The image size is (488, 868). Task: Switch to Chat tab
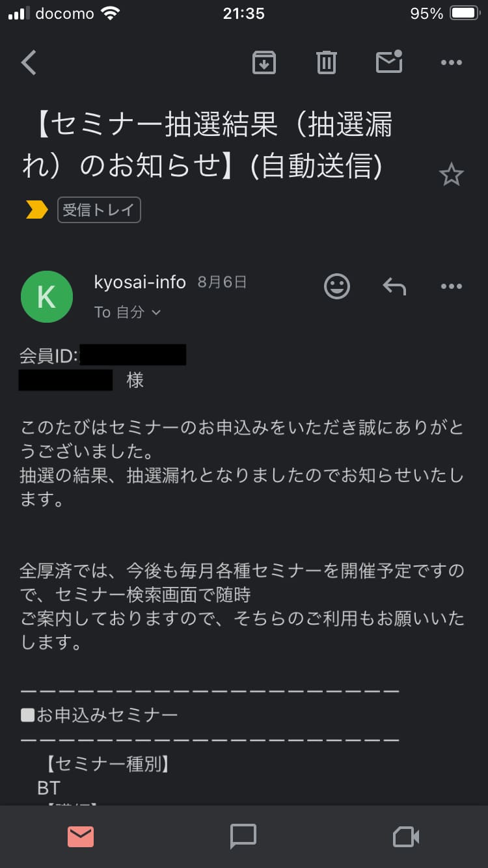(x=243, y=836)
